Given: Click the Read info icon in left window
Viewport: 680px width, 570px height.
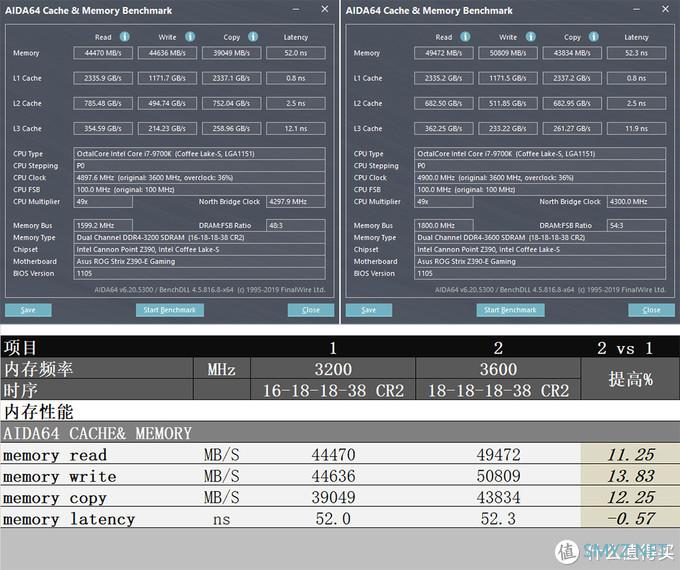Looking at the screenshot, I should [x=124, y=37].
